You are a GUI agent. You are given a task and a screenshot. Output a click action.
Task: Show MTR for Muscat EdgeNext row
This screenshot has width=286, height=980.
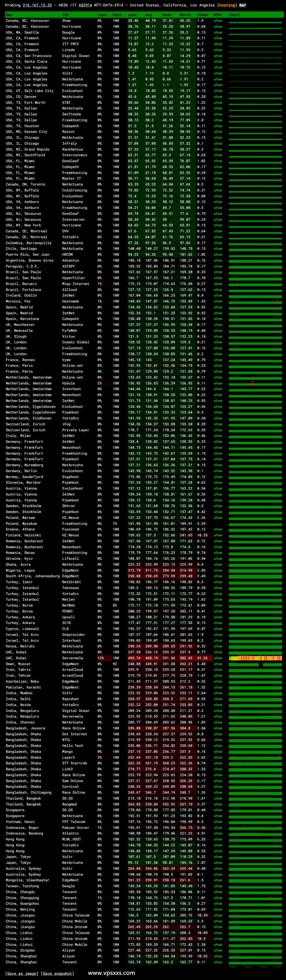pyautogui.click(x=218, y=664)
